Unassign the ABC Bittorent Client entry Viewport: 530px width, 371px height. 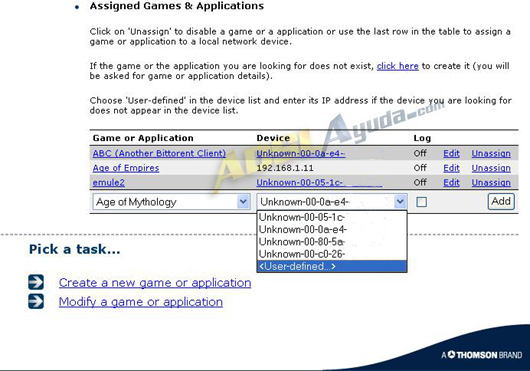[491, 153]
